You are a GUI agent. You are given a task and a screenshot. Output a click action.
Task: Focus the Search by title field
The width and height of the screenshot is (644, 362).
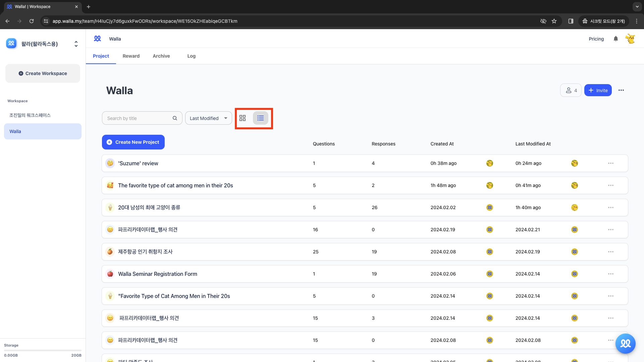[x=142, y=118]
